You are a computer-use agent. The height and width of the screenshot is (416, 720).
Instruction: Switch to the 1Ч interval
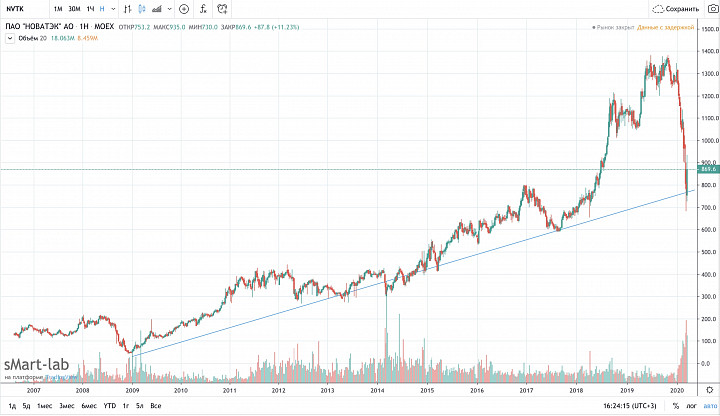(90, 9)
